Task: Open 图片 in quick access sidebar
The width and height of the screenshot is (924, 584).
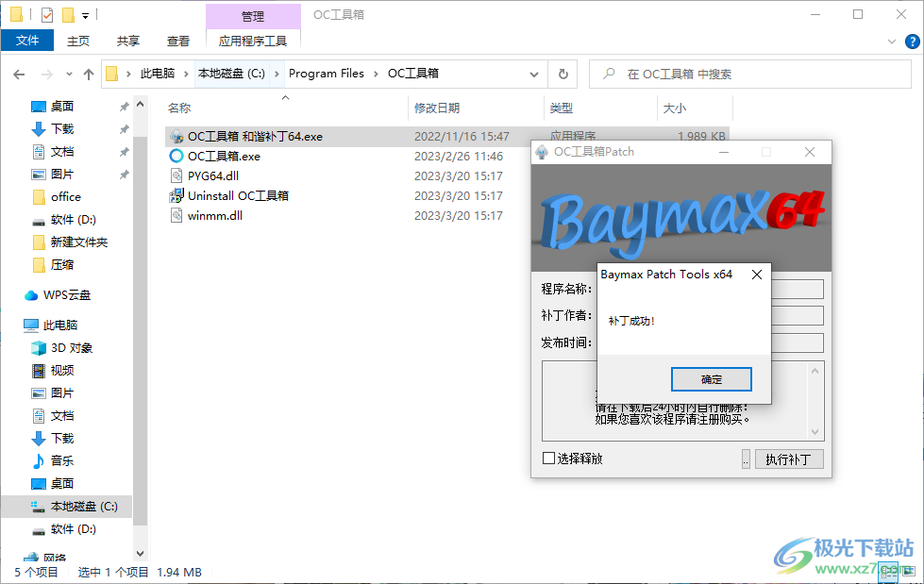Action: pyautogui.click(x=62, y=175)
